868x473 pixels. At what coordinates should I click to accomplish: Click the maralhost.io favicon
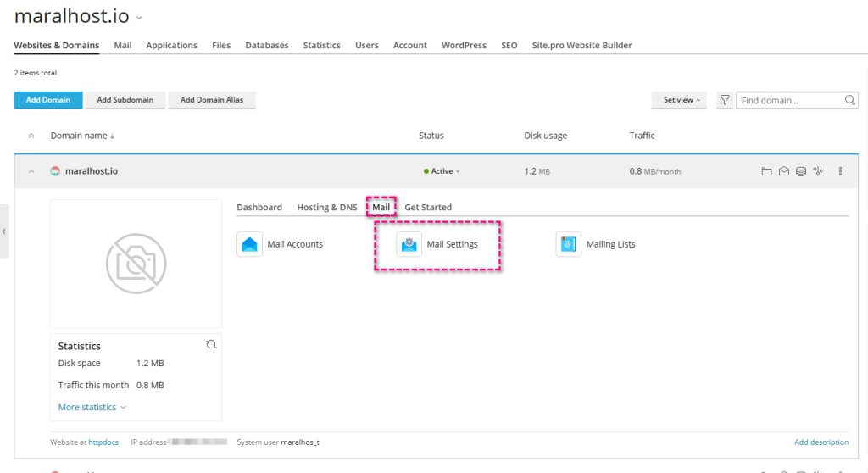(55, 171)
